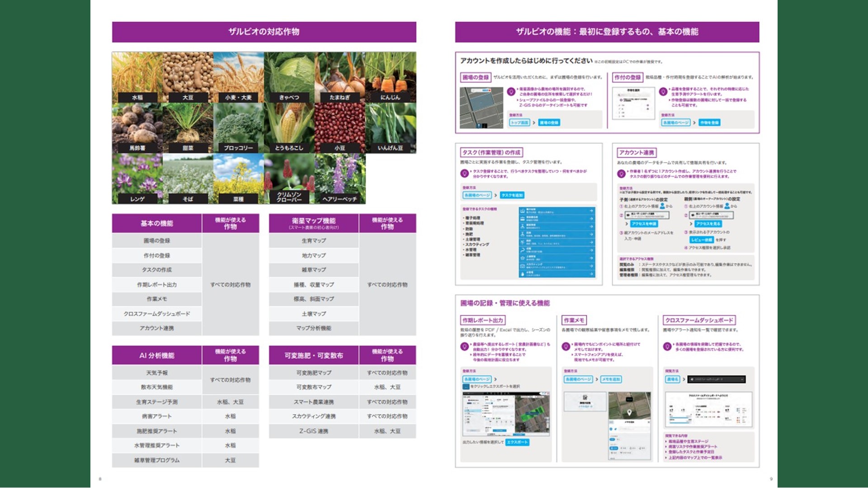Select the 菜種 crop photo
Screen dimensions: 868x488
(239, 178)
